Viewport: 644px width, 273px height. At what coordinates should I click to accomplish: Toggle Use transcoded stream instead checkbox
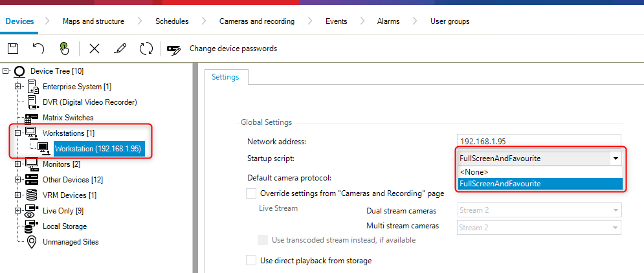pos(263,240)
